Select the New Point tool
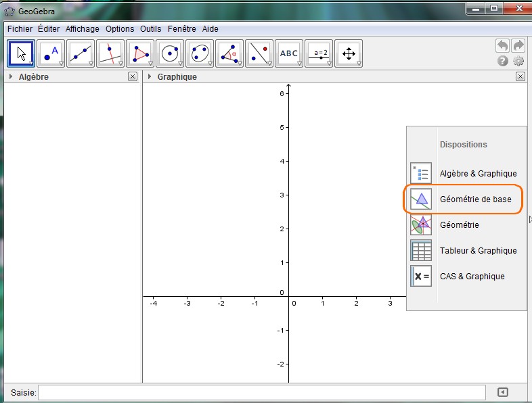The width and height of the screenshot is (532, 403). 51,53
